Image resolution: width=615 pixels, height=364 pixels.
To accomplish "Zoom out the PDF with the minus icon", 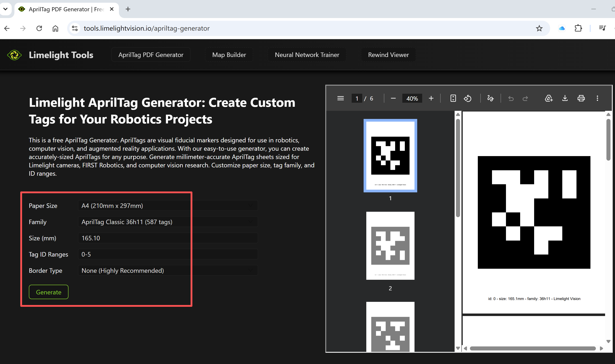I will click(x=393, y=98).
